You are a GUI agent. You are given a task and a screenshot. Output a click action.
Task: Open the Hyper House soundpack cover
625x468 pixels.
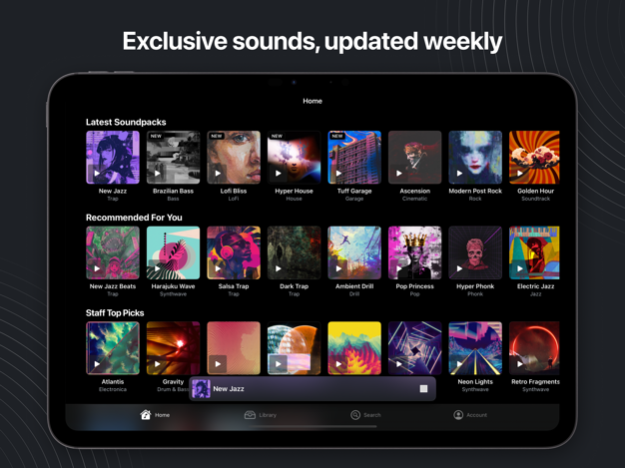click(294, 157)
